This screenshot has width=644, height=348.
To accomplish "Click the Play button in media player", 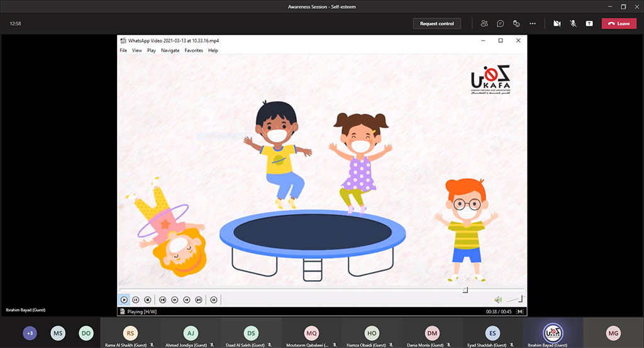I will point(124,300).
